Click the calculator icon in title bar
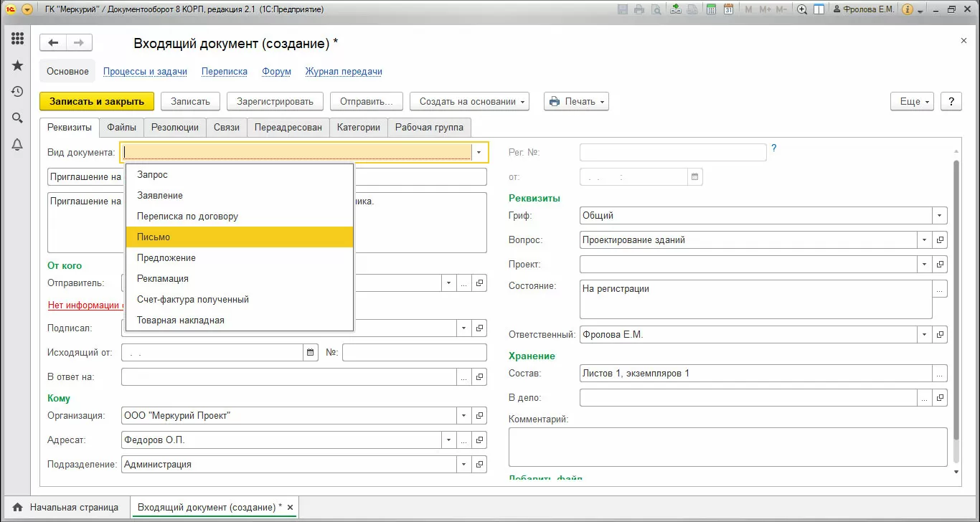This screenshot has width=980, height=522. click(711, 10)
